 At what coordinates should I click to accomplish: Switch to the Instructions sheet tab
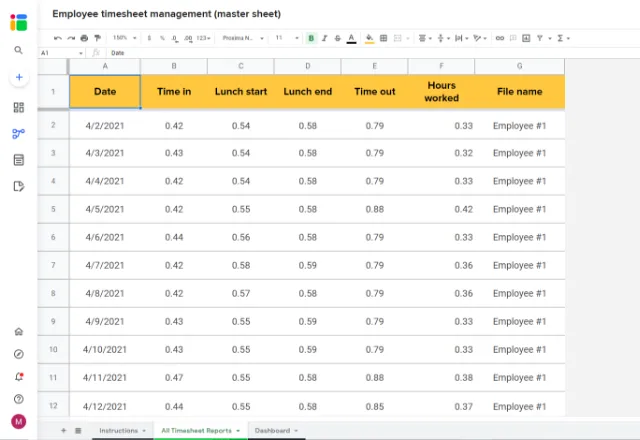120,430
